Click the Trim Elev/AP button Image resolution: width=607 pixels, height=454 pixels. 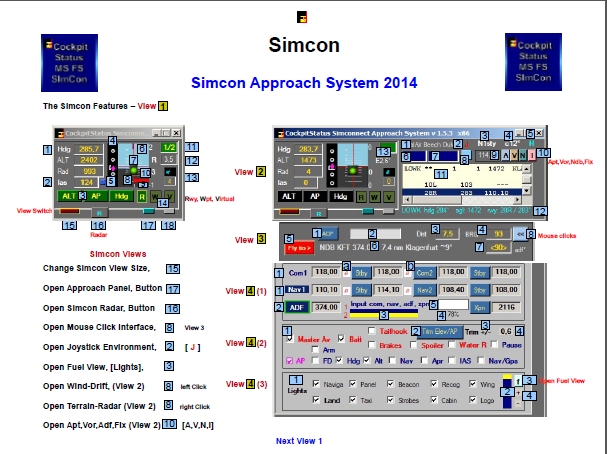[x=439, y=331]
